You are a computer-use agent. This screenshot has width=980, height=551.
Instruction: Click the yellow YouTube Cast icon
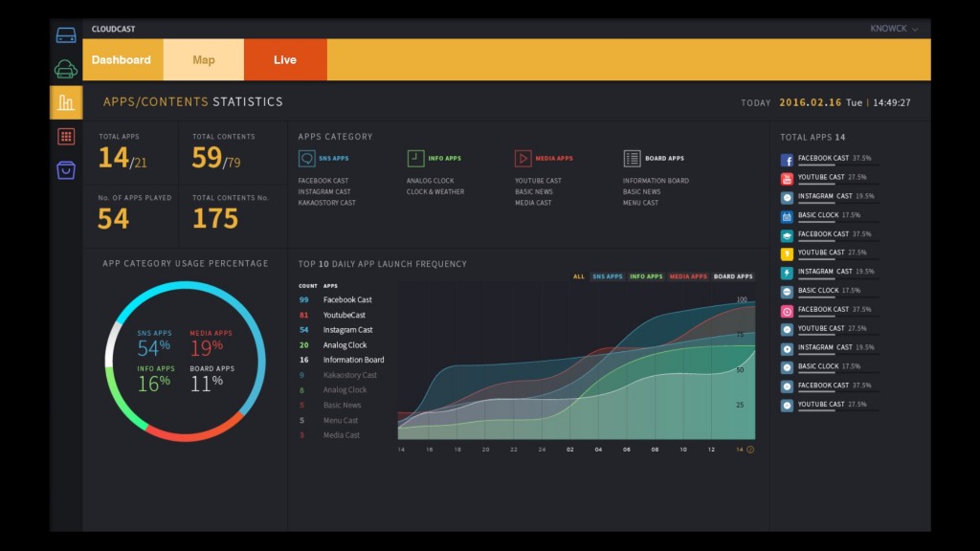787,254
